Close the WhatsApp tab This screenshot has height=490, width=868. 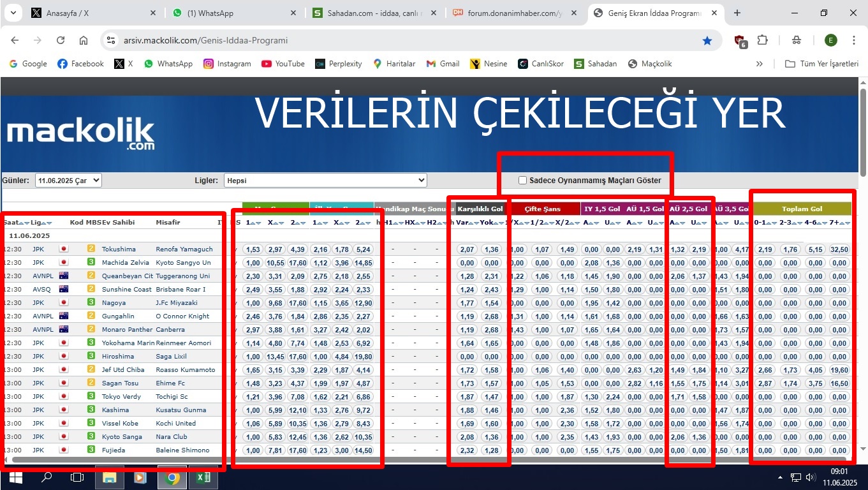(293, 13)
